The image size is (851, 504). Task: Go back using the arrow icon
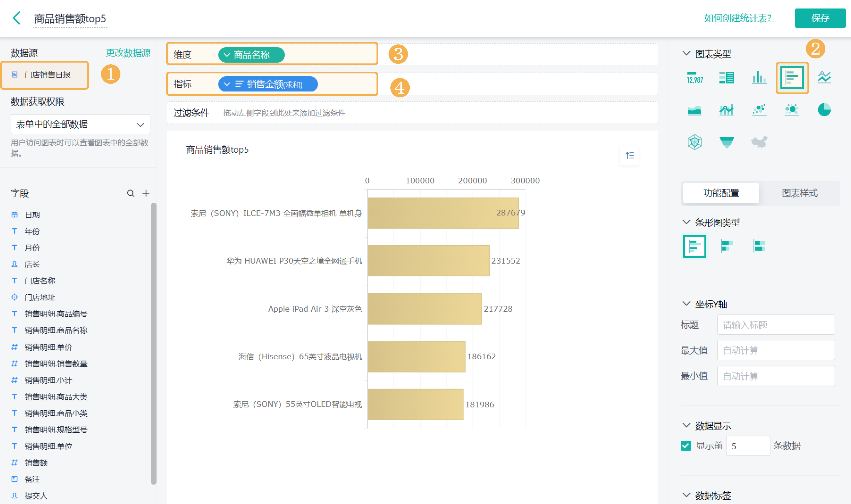click(17, 18)
